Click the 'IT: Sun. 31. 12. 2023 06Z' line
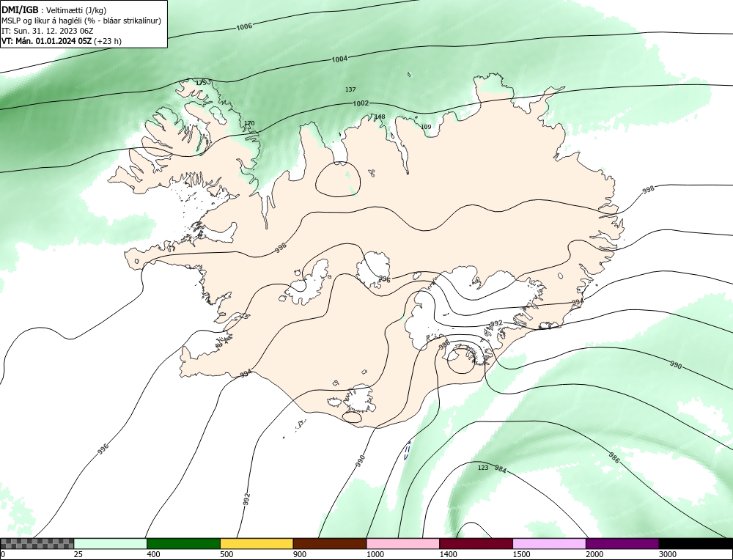 pyautogui.click(x=47, y=31)
